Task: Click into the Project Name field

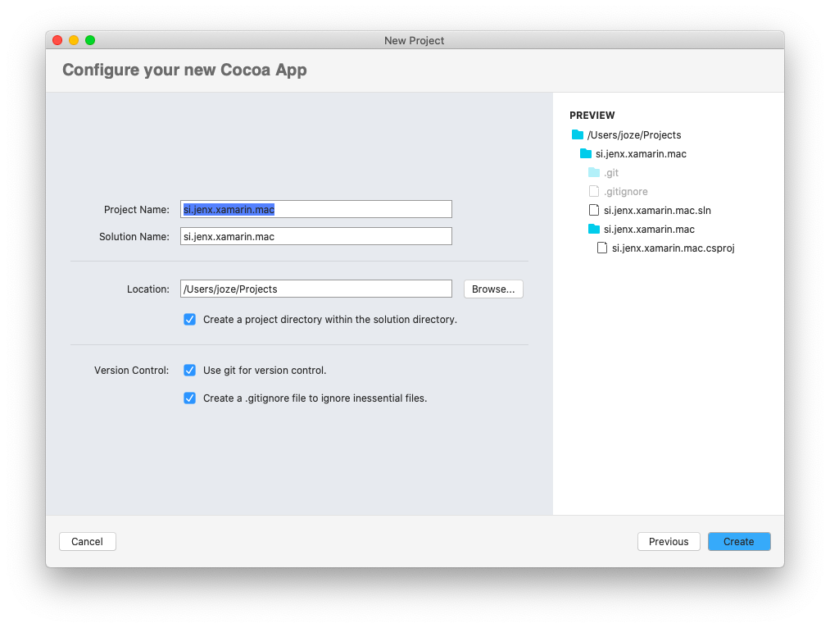Action: tap(316, 209)
